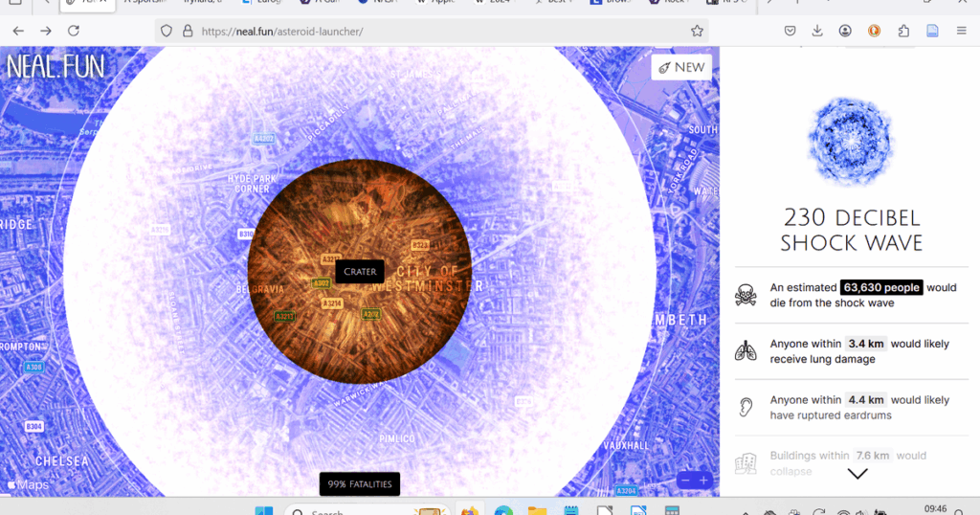This screenshot has height=515, width=980.
Task: Bookmark this page with the star
Action: tap(697, 31)
